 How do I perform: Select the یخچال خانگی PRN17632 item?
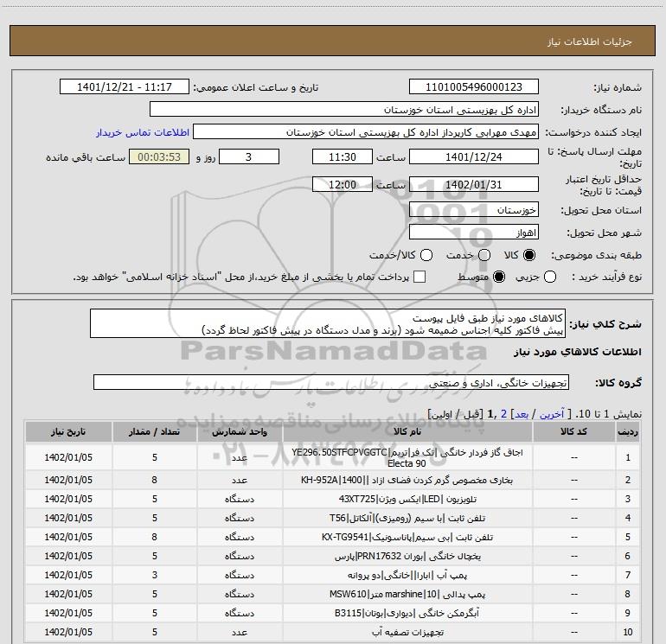(407, 556)
